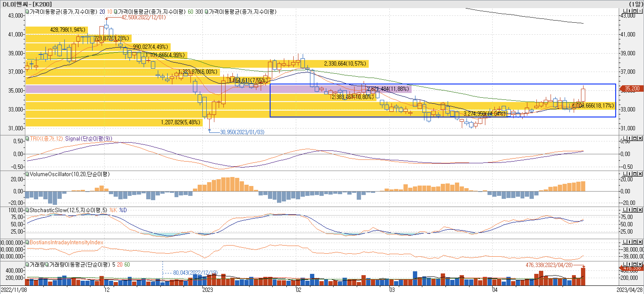The image size is (644, 294).
Task: Toggle the TRIX indicator legend box
Action: [27, 138]
